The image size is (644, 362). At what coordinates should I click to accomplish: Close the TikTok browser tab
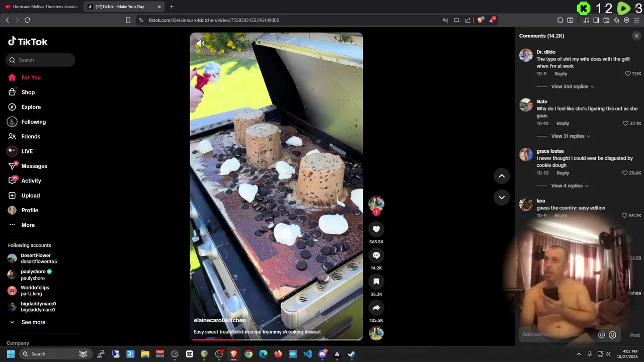pyautogui.click(x=159, y=7)
